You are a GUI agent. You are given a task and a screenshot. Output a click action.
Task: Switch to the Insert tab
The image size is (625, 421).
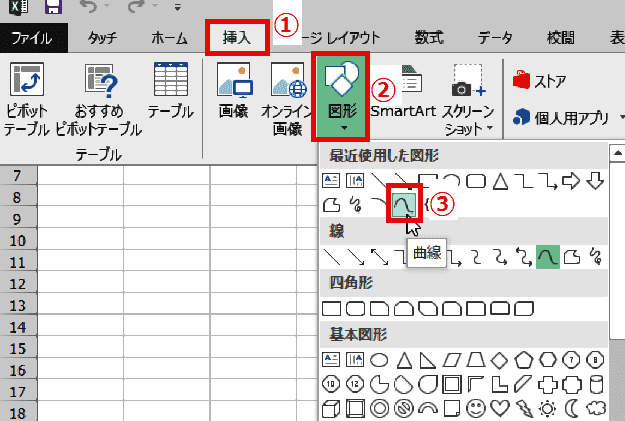click(x=237, y=38)
